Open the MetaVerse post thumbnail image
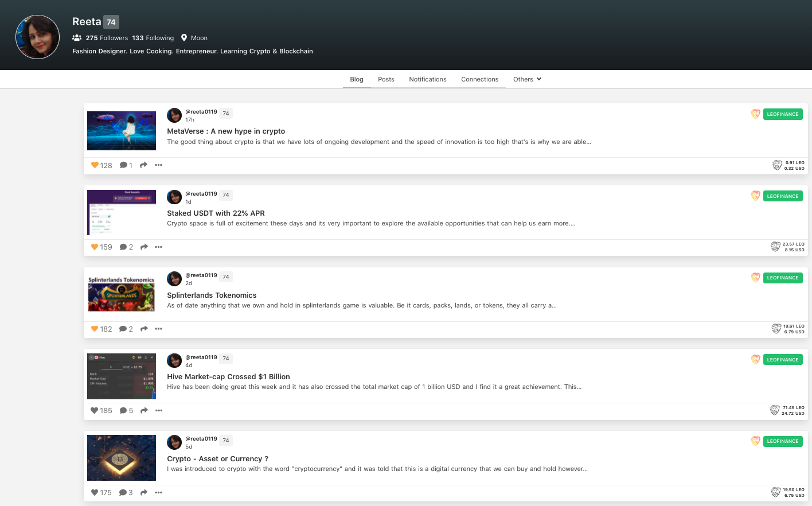This screenshot has width=812, height=506. (122, 131)
